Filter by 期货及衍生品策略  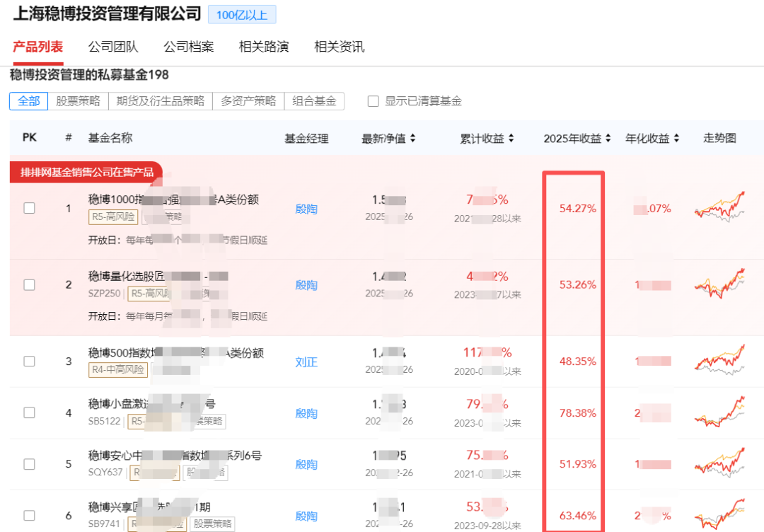(x=161, y=101)
